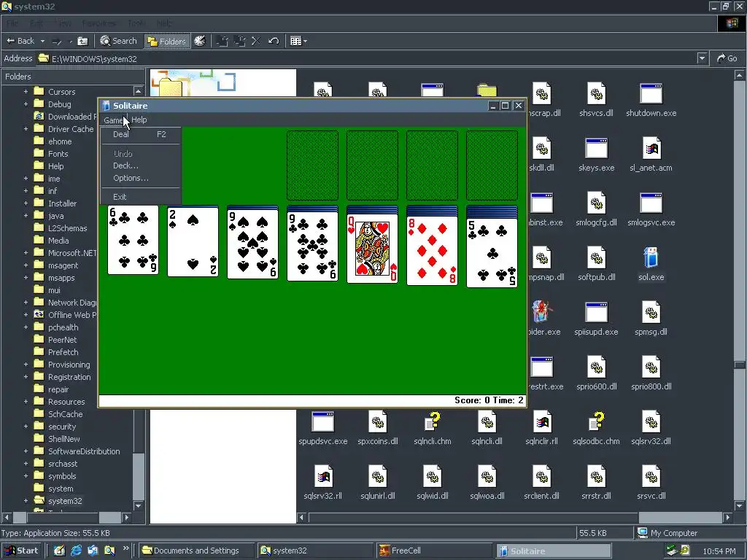The width and height of the screenshot is (747, 560).
Task: Select the spiisupd.exe file icon
Action: click(596, 312)
